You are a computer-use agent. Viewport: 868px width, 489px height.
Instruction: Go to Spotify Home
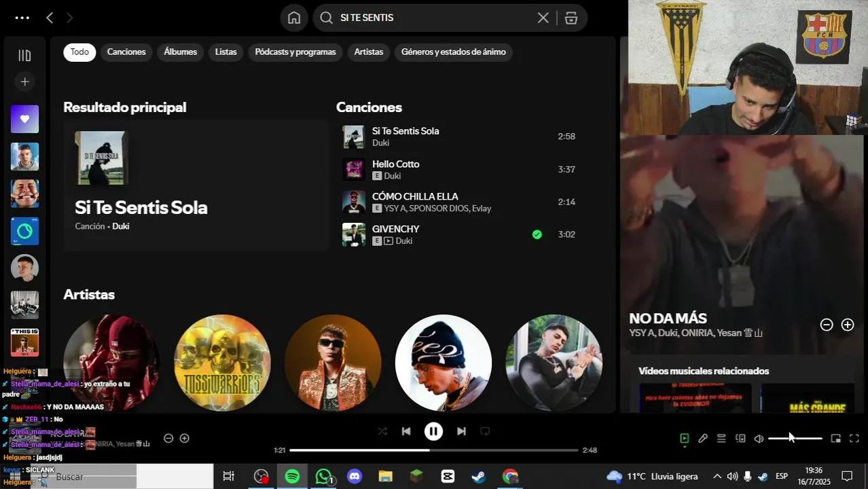[x=294, y=18]
